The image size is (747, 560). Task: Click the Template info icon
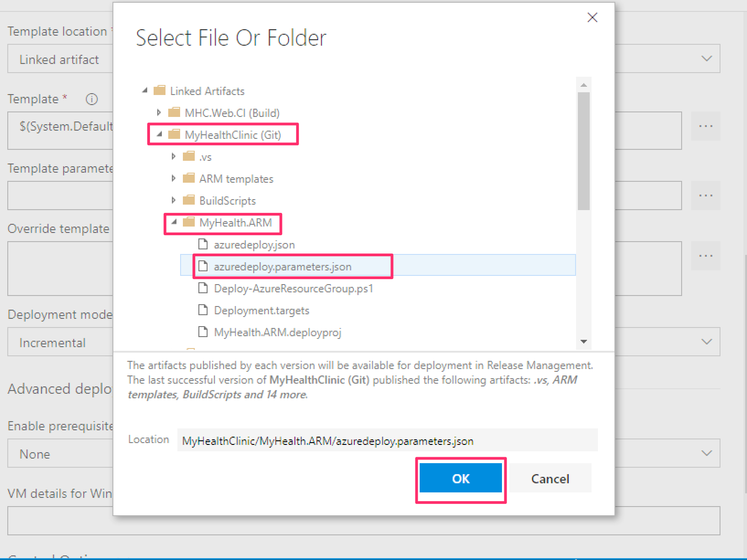point(92,99)
